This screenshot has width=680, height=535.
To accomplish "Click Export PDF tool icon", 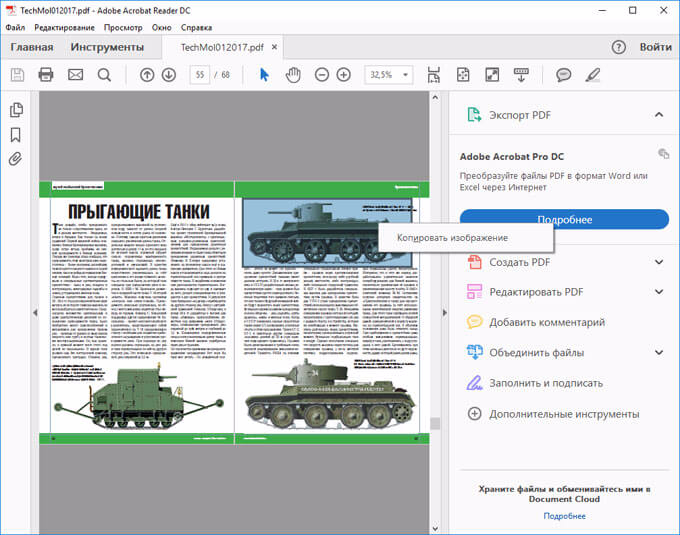I will pyautogui.click(x=474, y=115).
